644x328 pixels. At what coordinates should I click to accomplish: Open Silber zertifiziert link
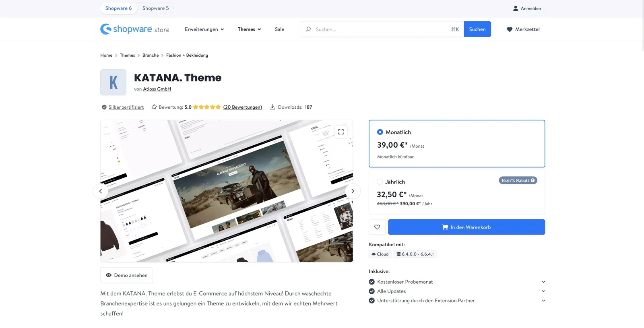click(x=126, y=107)
